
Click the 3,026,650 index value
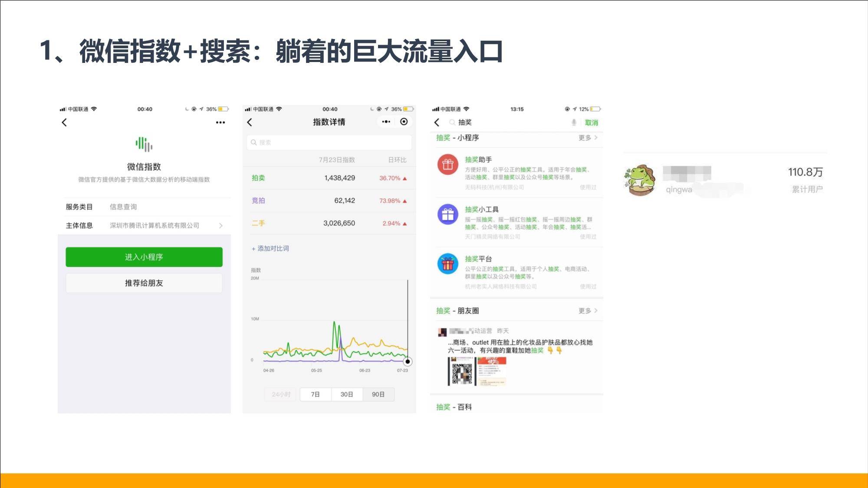[339, 223]
